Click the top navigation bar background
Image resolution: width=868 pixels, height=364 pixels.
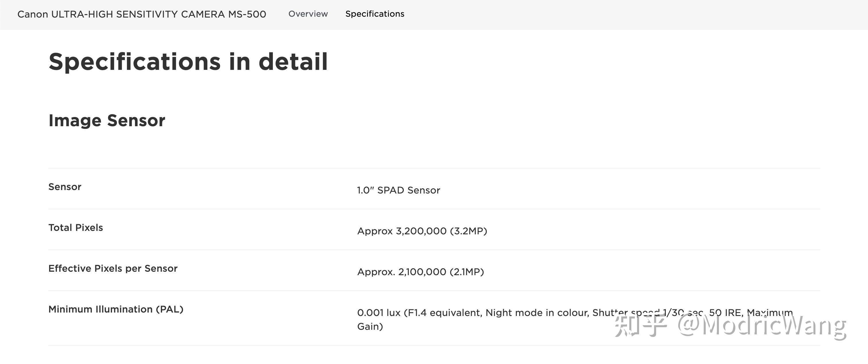click(x=607, y=14)
